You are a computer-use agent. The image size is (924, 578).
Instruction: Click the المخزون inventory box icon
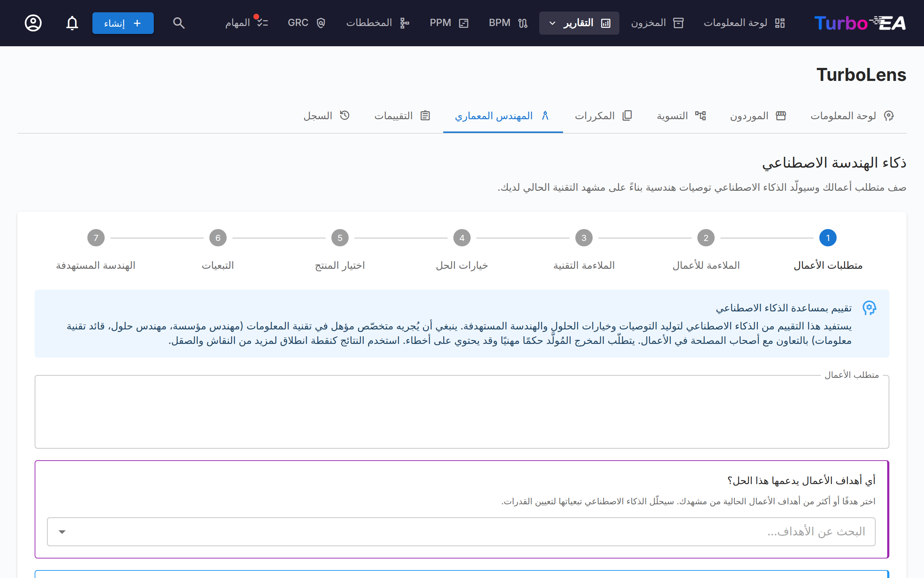coord(678,23)
